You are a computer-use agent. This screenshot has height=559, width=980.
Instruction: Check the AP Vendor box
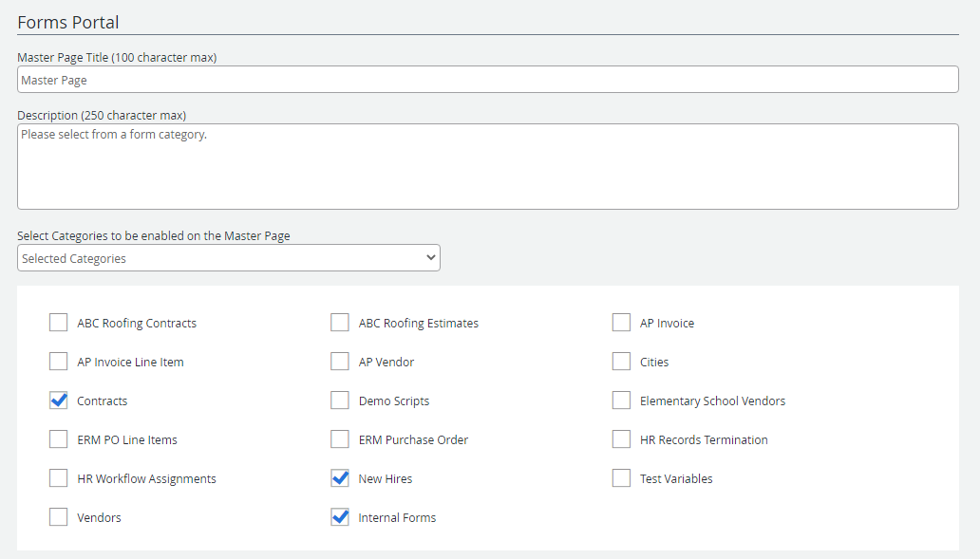[x=340, y=362]
